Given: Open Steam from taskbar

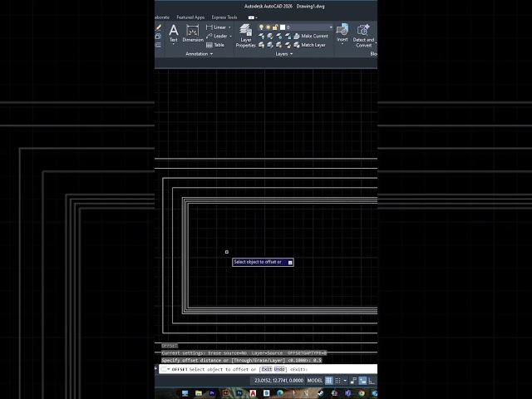Looking at the screenshot, I should (321, 393).
